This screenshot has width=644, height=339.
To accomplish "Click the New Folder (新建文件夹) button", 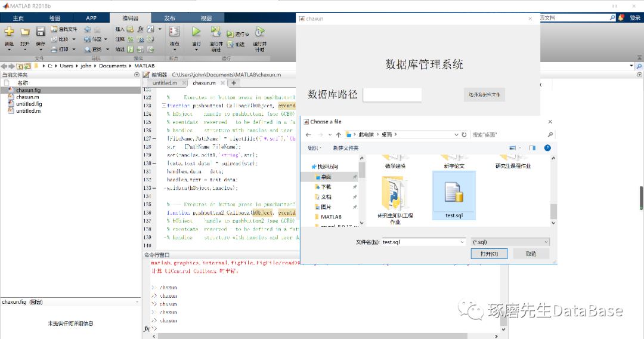I will coord(345,148).
